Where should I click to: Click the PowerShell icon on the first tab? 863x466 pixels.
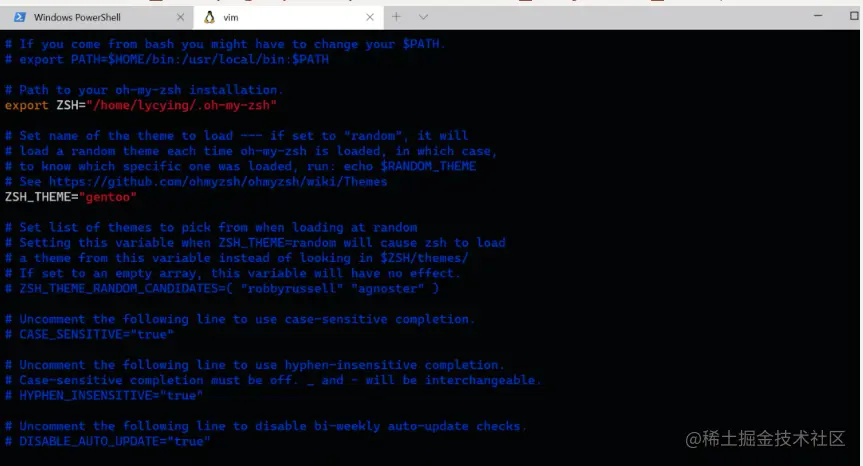[x=20, y=17]
